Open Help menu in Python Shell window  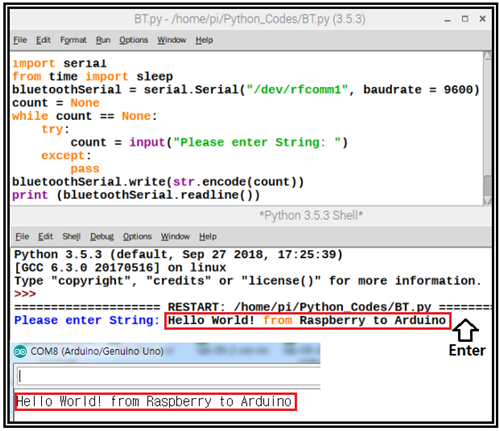point(208,236)
